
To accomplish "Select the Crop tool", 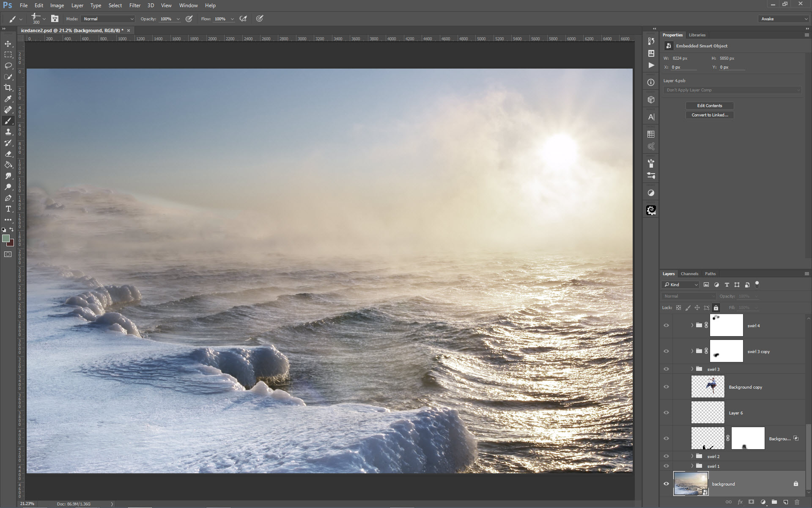I will [x=8, y=88].
